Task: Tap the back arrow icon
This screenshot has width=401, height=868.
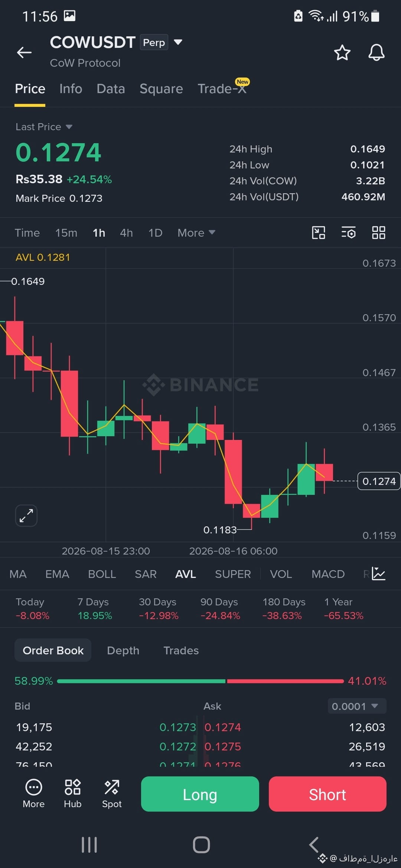Action: [x=24, y=52]
